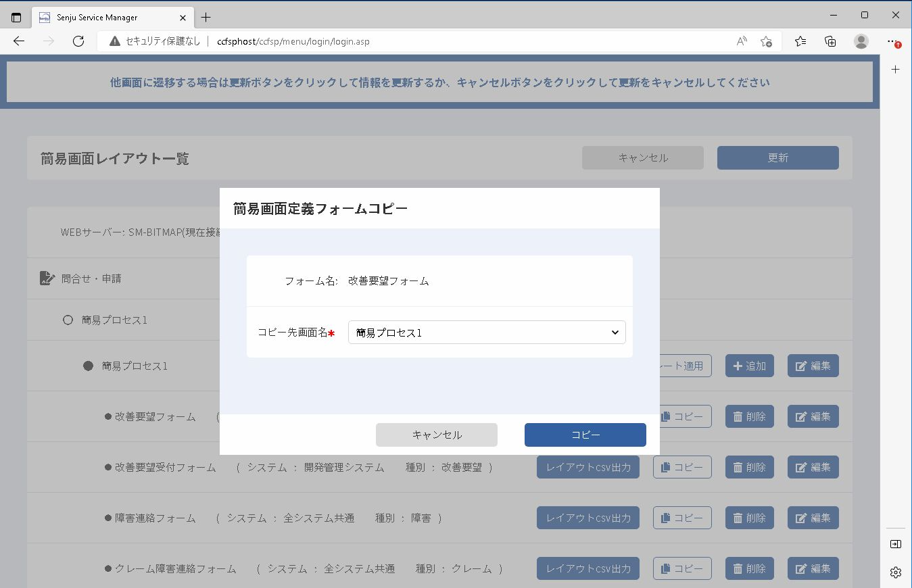The height and width of the screenshot is (588, 912).
Task: Open a new browser tab
Action: [206, 17]
